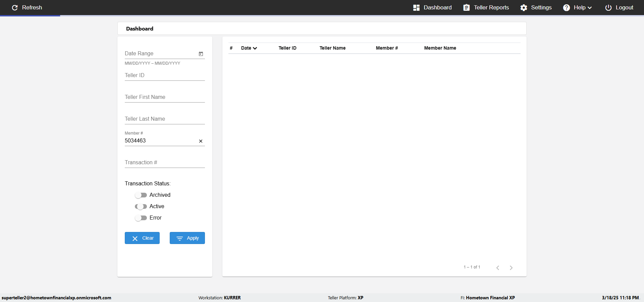
Task: Go to the previous page of results
Action: (x=498, y=267)
